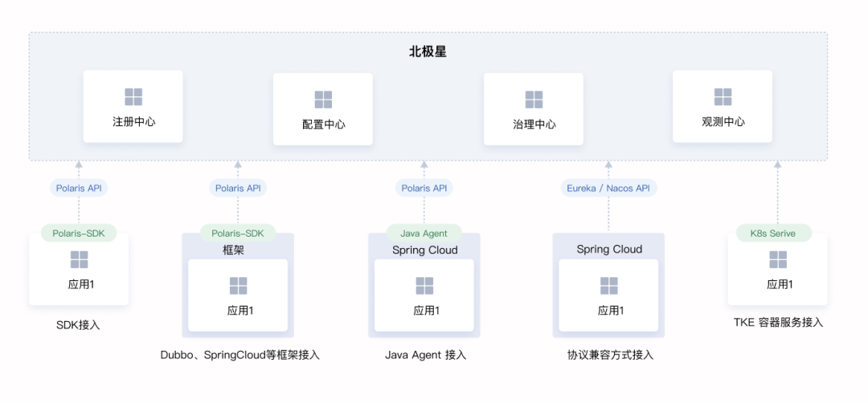868x403 pixels.
Task: Select the app icon in the SDK接入 card
Action: [79, 260]
